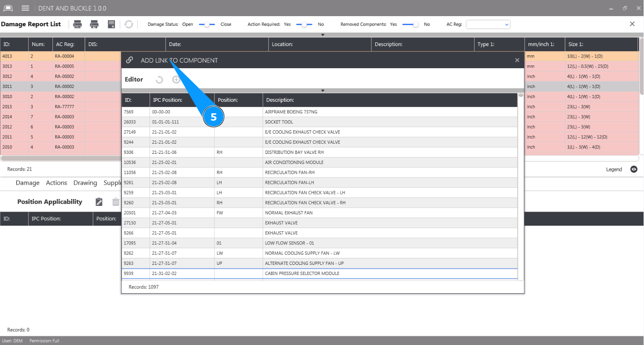Click the size cell 1(L) - 3(W) - 4(D)
The height and width of the screenshot is (345, 644).
point(602,147)
